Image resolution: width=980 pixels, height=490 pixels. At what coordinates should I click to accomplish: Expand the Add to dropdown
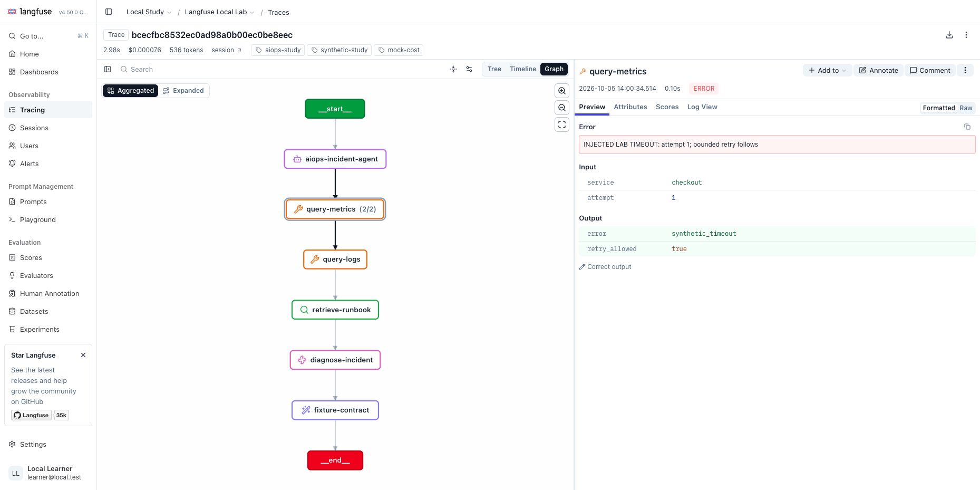[827, 70]
